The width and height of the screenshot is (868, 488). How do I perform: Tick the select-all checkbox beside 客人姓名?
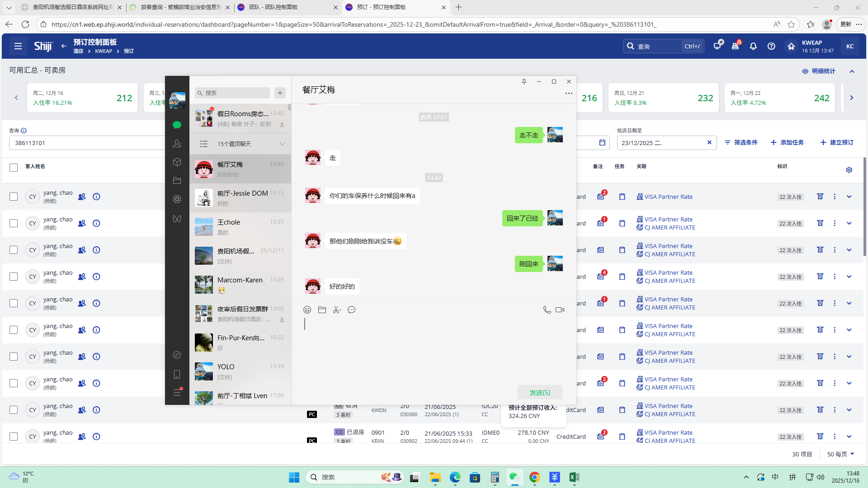pos(14,168)
